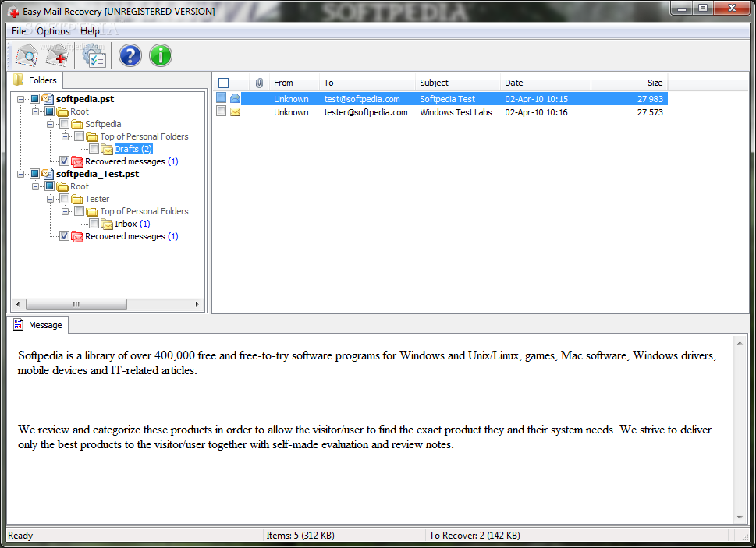756x548 pixels.
Task: Check the Softpedia Test message checkbox
Action: pos(222,97)
